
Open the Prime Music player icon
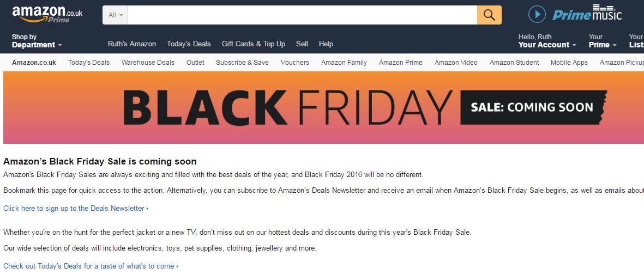pyautogui.click(x=537, y=15)
